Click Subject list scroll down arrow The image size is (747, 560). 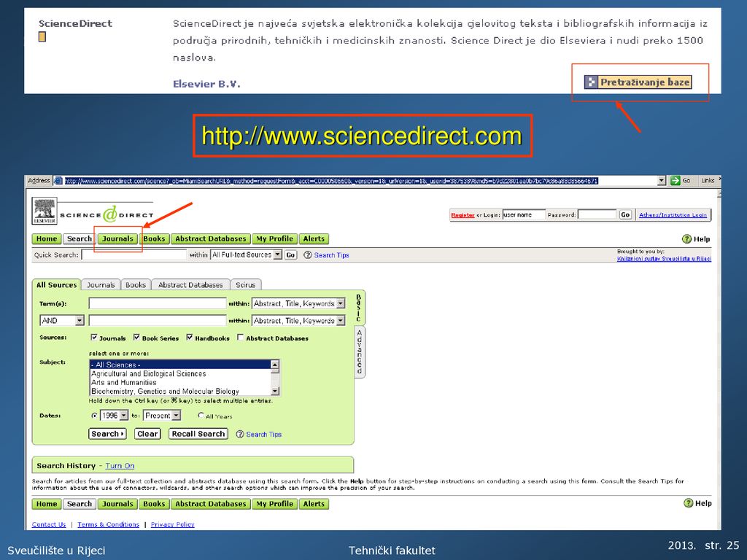click(x=275, y=391)
